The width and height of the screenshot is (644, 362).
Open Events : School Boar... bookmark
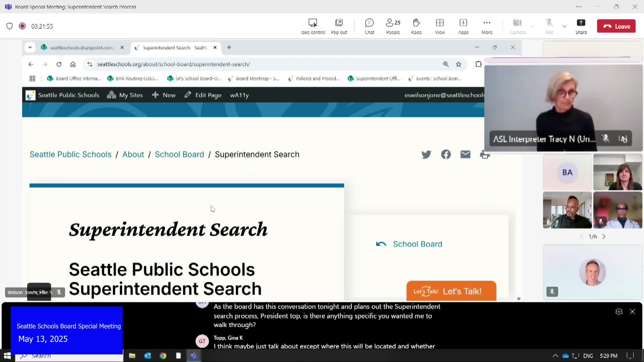click(434, 78)
